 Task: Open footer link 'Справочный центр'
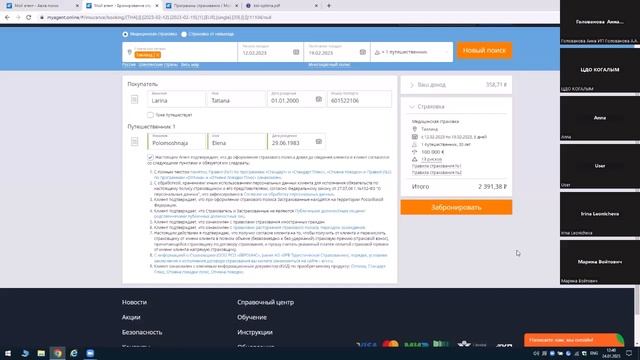click(265, 302)
